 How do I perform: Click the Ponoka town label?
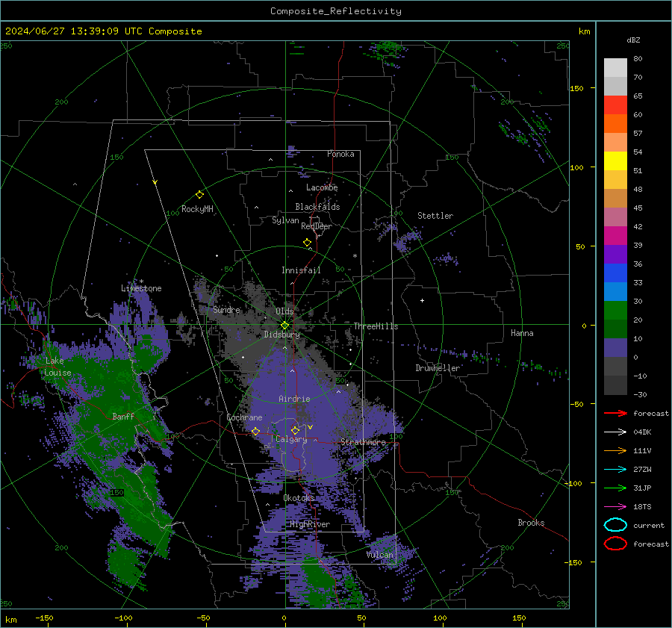pos(340,154)
